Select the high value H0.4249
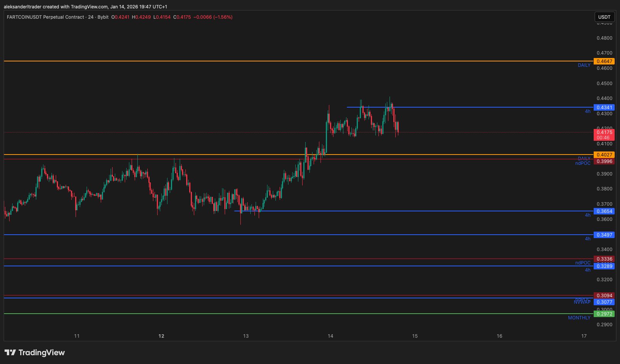This screenshot has width=620, height=364. pos(141,17)
